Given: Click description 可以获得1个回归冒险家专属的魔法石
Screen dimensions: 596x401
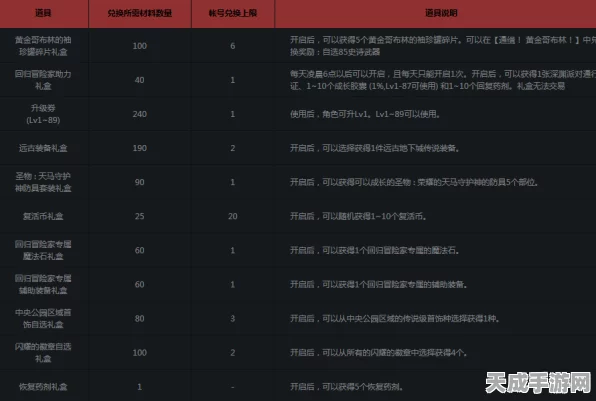Looking at the screenshot, I should [x=374, y=250].
